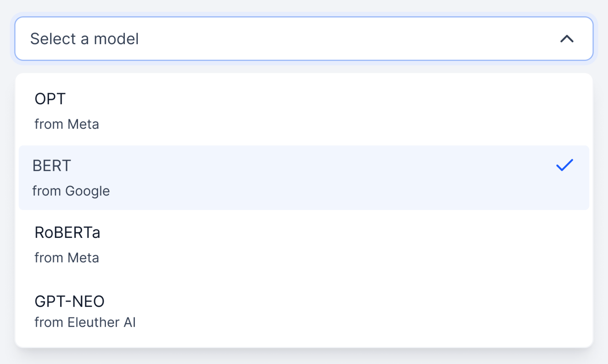Click the GPT-NEO title text
608x364 pixels.
tap(69, 301)
